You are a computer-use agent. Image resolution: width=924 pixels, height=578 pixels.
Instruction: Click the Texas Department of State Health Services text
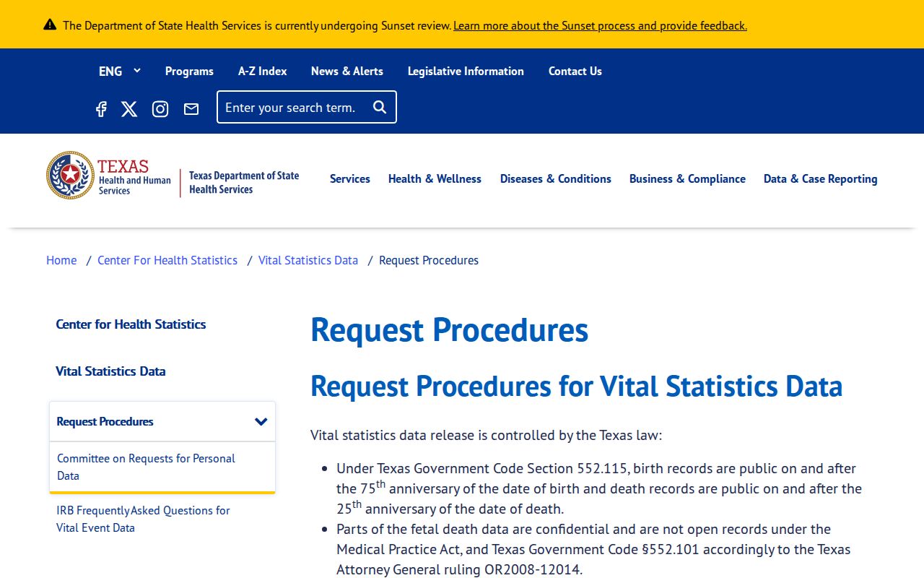pos(244,183)
